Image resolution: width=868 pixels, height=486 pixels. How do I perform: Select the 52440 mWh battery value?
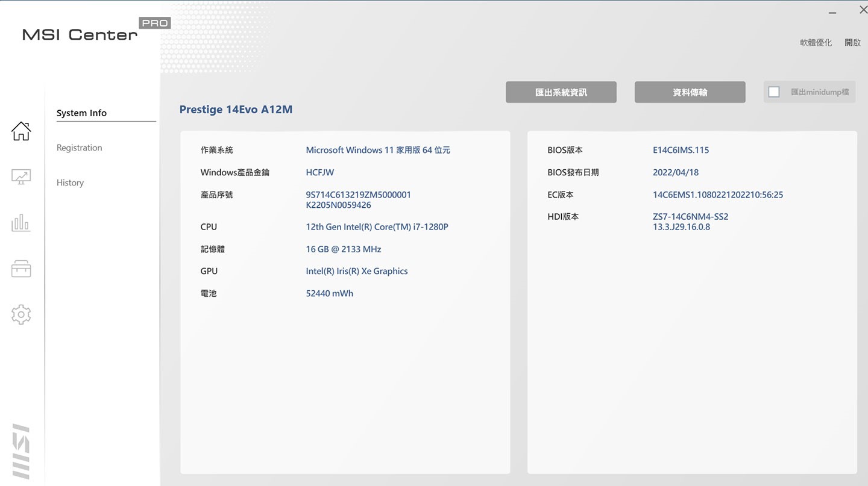click(x=330, y=293)
